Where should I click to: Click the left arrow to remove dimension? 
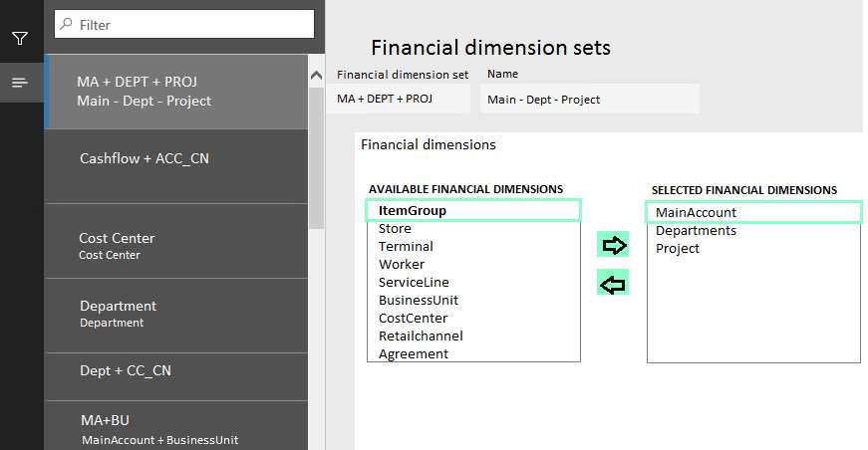(613, 284)
